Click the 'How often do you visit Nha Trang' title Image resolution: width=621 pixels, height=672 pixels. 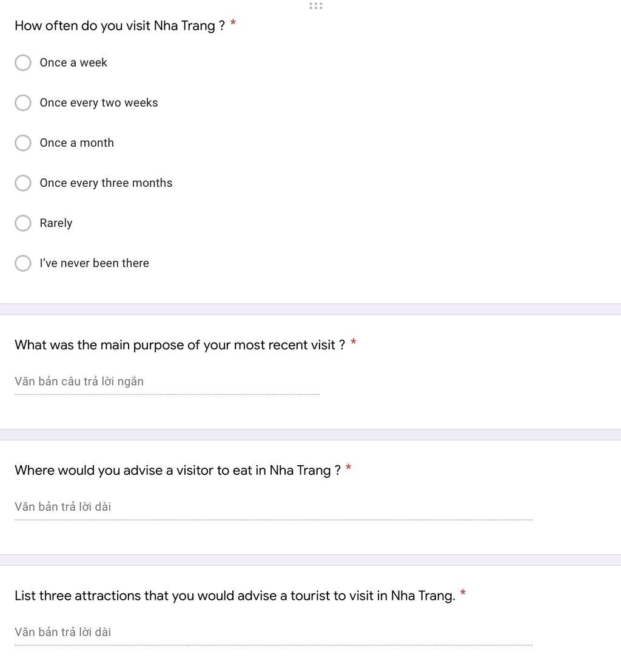click(x=119, y=25)
